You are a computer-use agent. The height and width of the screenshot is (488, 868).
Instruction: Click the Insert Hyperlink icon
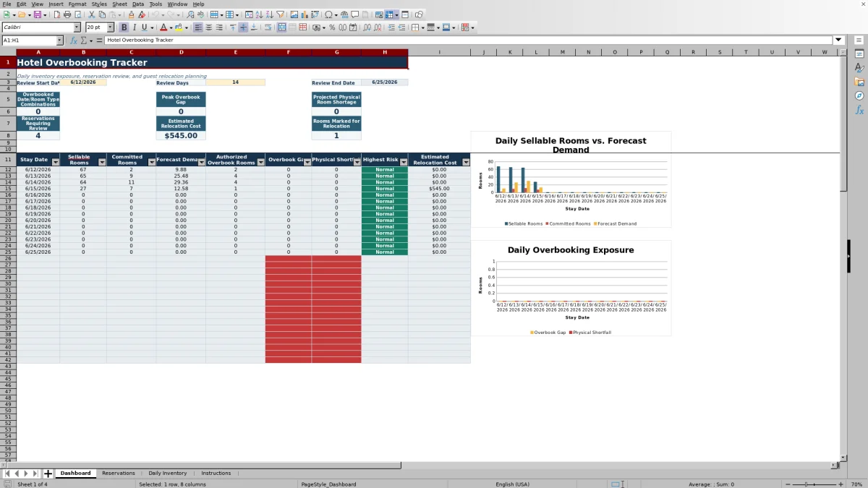344,14
